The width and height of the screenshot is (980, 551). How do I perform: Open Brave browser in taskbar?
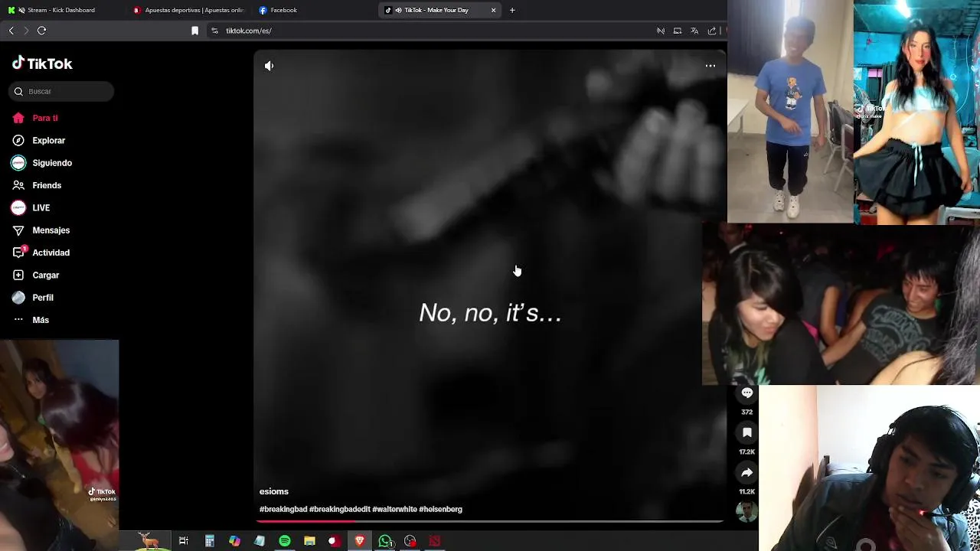coord(360,541)
